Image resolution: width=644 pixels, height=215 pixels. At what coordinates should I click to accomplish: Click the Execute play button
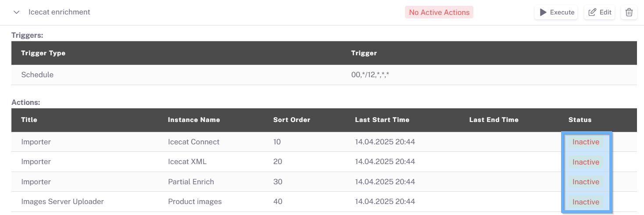pyautogui.click(x=556, y=12)
